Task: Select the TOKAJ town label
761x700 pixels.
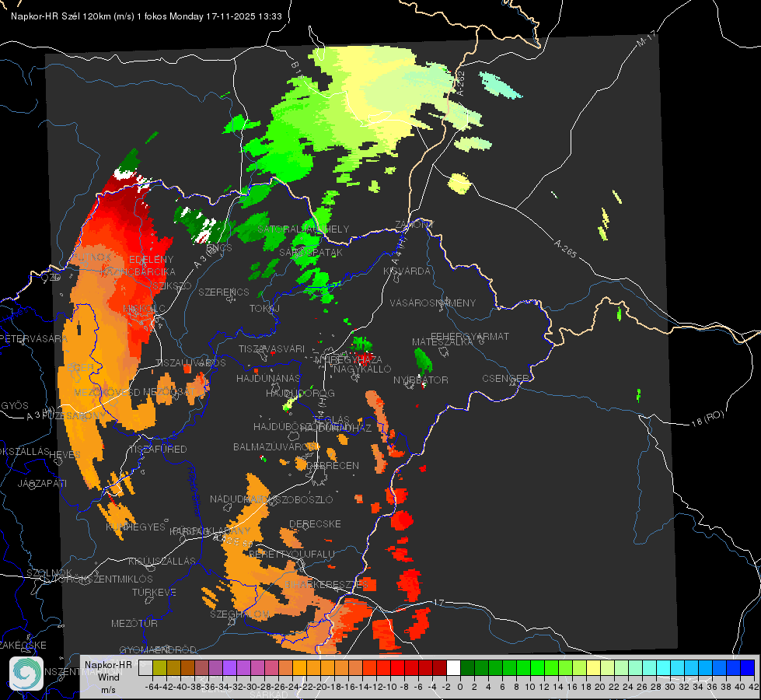Action: (x=264, y=309)
